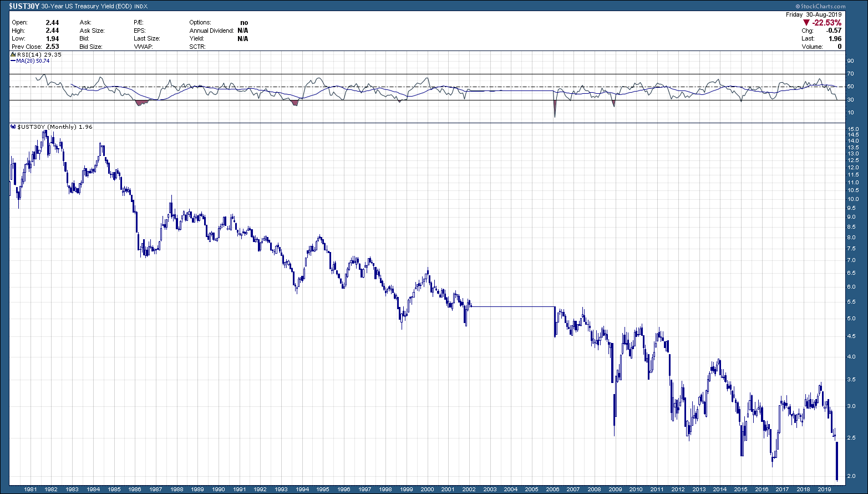Screen dimensions: 868x494
Task: Click the RSI(14) 29.35 indicator label
Action: point(39,55)
